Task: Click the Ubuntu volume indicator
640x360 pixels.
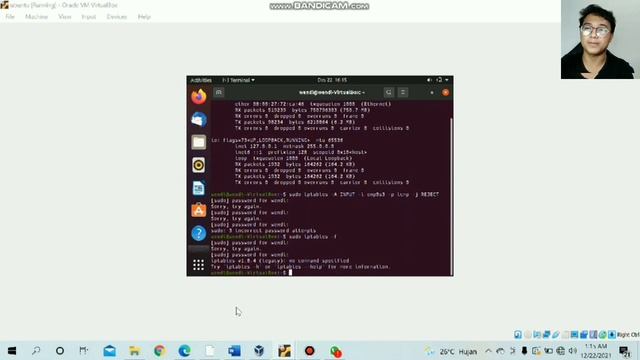Action: click(429, 80)
